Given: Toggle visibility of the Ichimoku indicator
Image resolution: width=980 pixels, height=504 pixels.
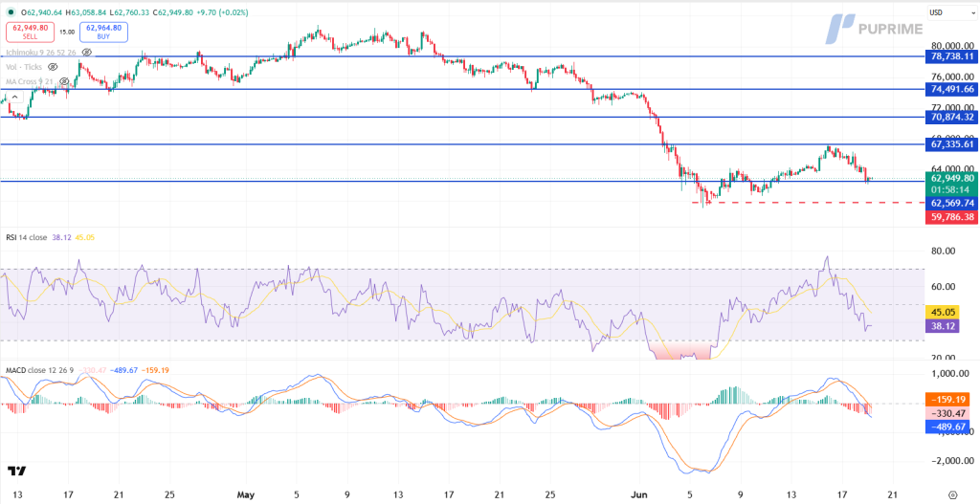Looking at the screenshot, I should click(x=87, y=52).
